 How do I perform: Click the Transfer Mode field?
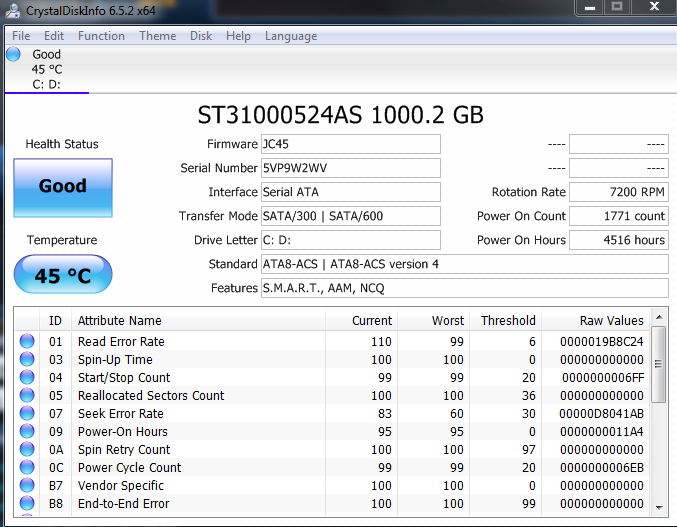[x=351, y=216]
